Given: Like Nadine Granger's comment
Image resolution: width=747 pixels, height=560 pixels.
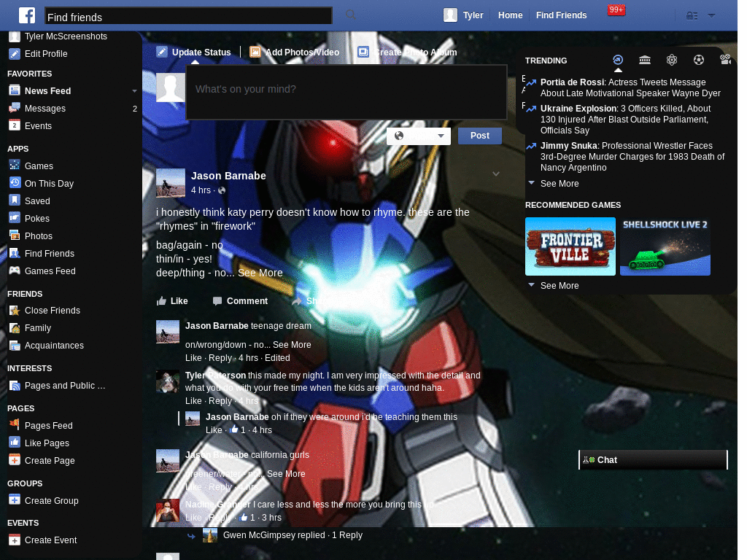Looking at the screenshot, I should tap(193, 518).
